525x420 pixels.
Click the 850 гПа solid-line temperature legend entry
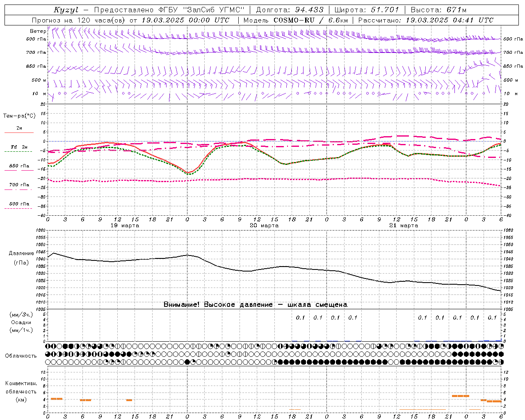(19, 166)
